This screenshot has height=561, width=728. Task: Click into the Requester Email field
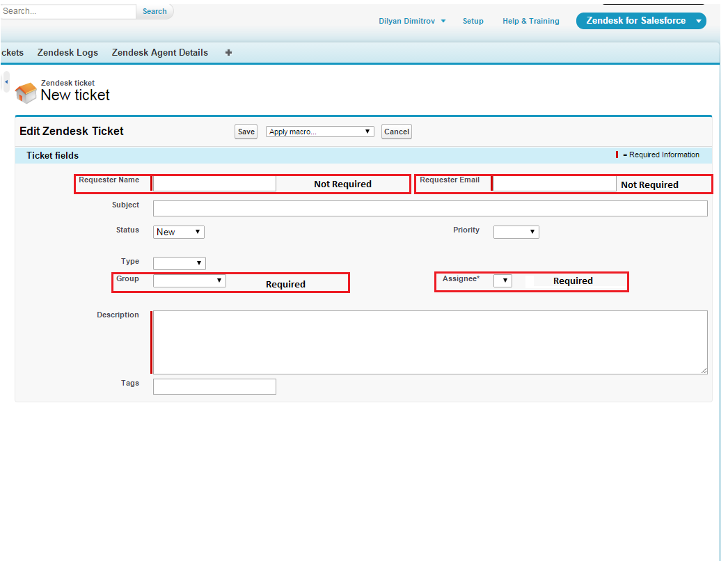[555, 184]
